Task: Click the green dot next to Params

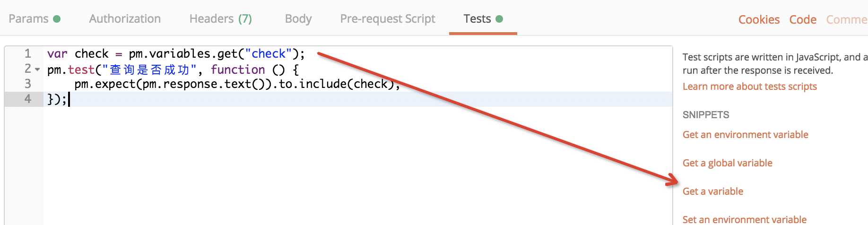Action: 57,19
